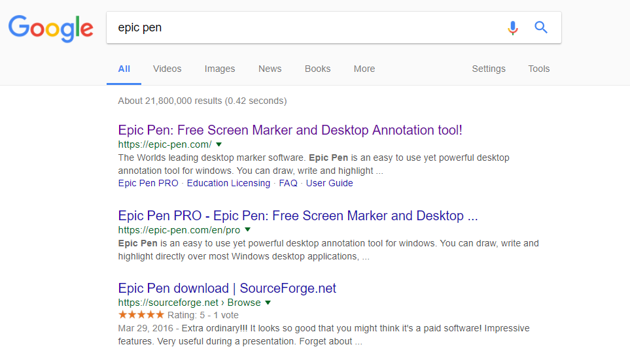Follow the Education Licensing sitelink
The height and width of the screenshot is (364, 630).
[228, 184]
